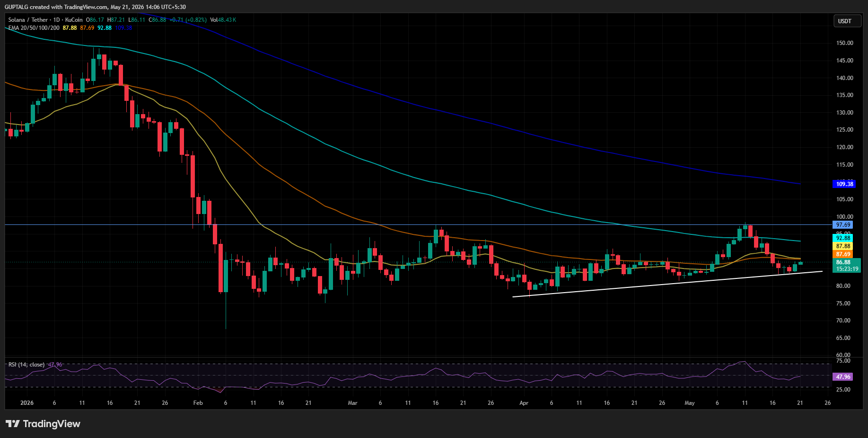This screenshot has height=438, width=868.
Task: Click the 75.00 level on RSI axis
Action: pos(843,361)
